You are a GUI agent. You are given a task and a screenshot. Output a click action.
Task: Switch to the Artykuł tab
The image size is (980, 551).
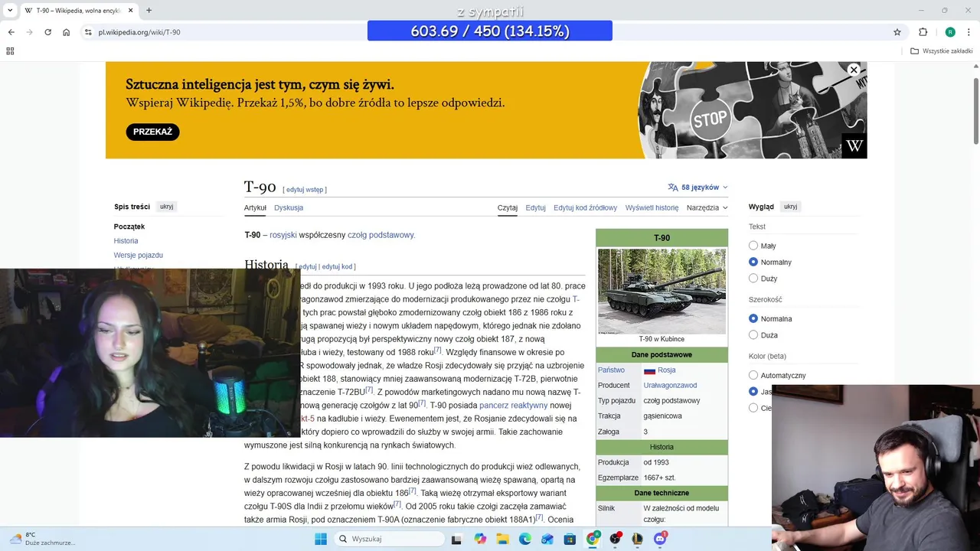tap(255, 207)
